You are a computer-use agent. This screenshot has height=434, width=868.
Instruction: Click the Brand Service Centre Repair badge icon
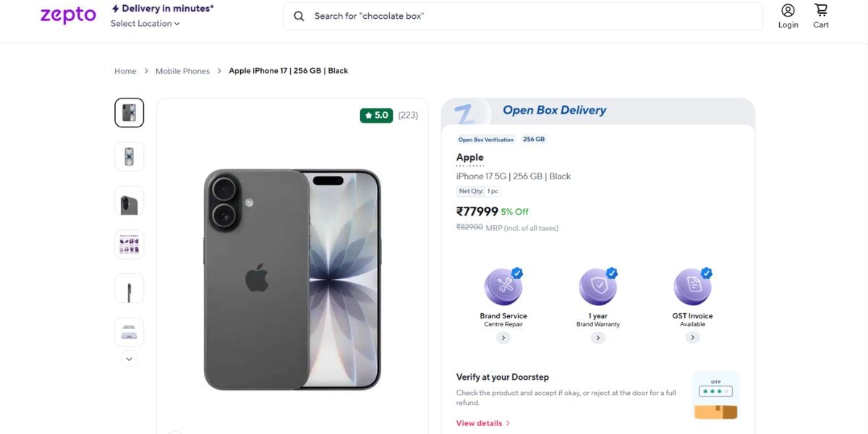click(503, 286)
